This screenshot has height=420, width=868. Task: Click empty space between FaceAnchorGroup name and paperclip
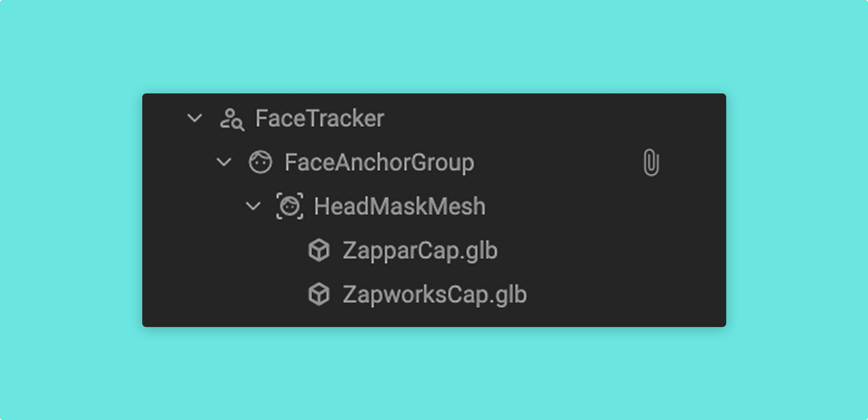[x=557, y=162]
